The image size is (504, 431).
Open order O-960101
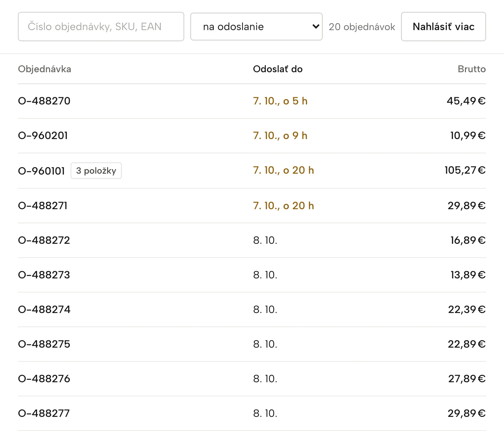pos(42,171)
